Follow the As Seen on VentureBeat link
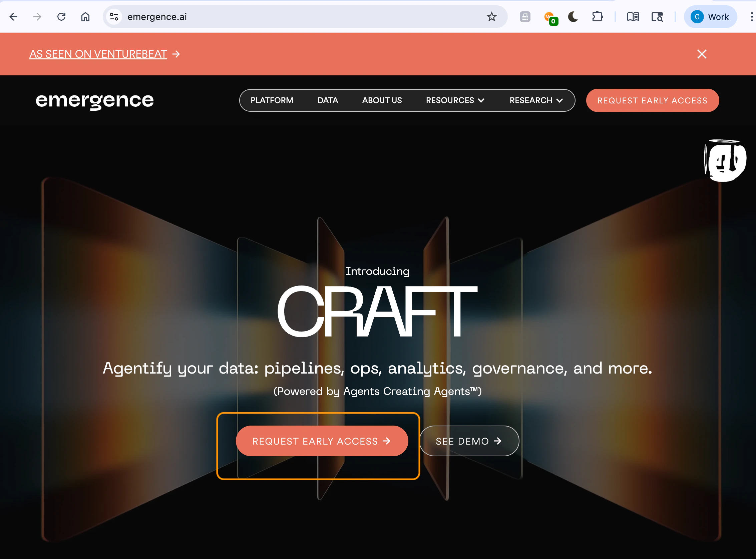756x559 pixels. [98, 54]
